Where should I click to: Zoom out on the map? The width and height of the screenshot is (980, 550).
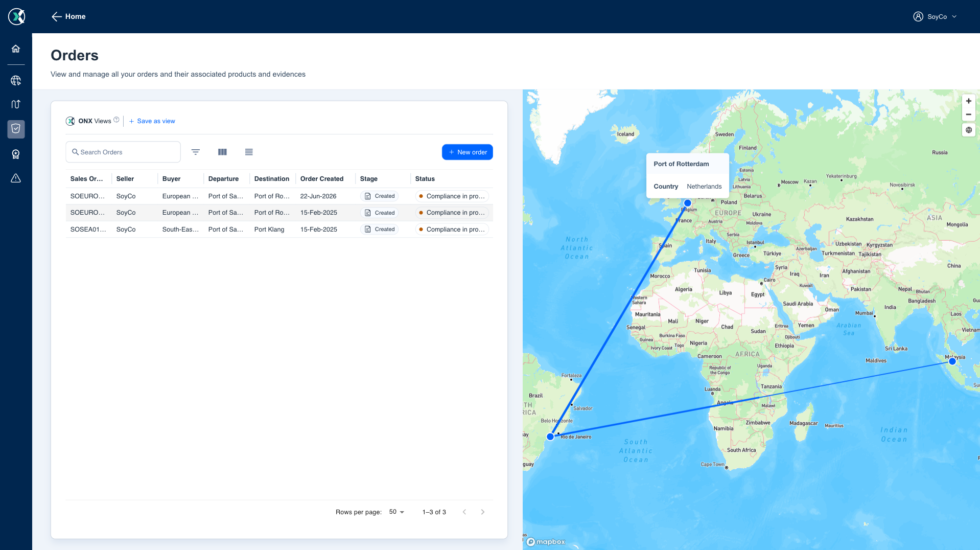tap(968, 114)
